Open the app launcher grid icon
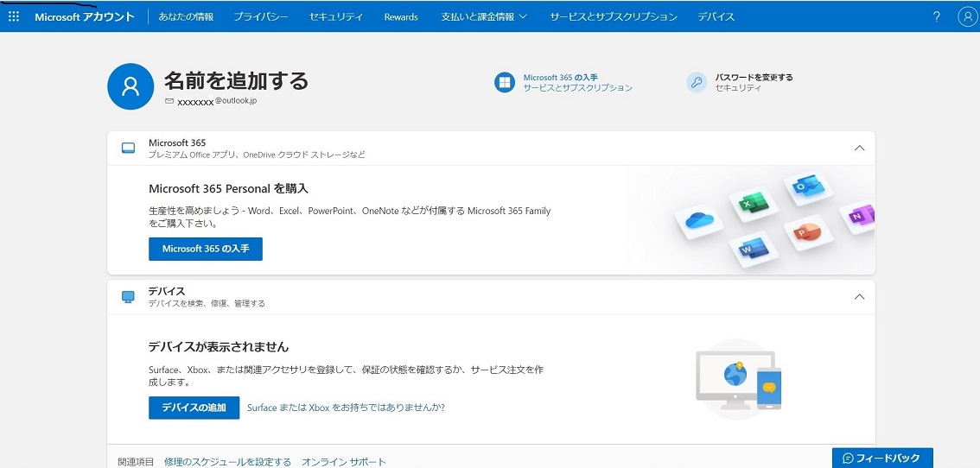 14,17
